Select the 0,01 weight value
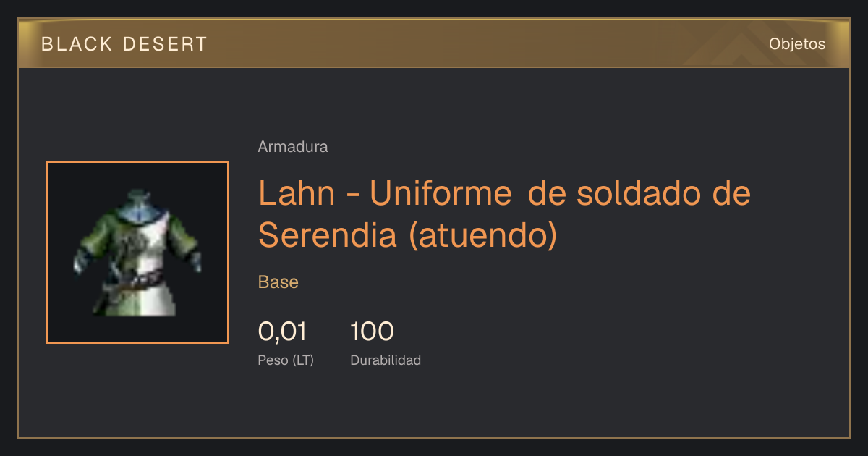The height and width of the screenshot is (456, 868). (x=283, y=332)
